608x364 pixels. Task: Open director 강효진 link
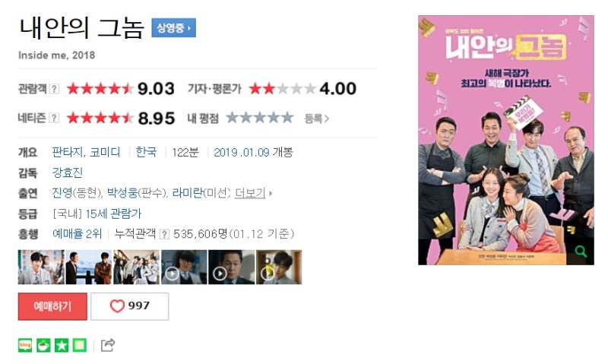(68, 173)
